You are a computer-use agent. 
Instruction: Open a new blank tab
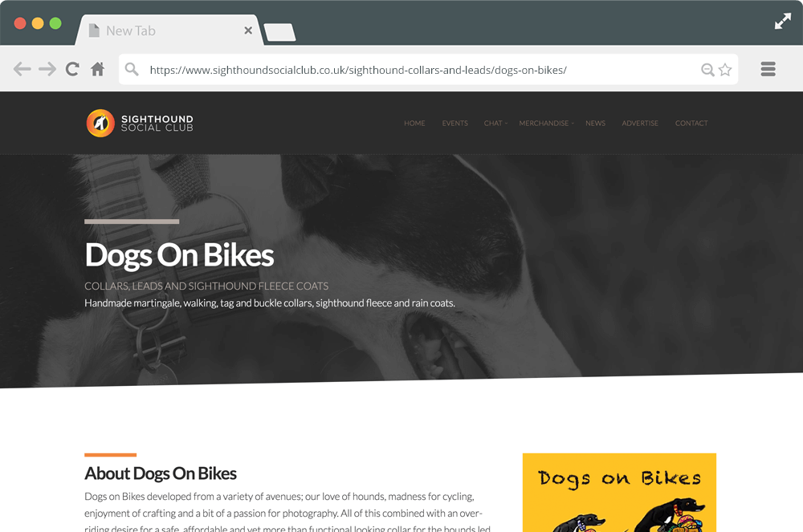click(x=279, y=32)
